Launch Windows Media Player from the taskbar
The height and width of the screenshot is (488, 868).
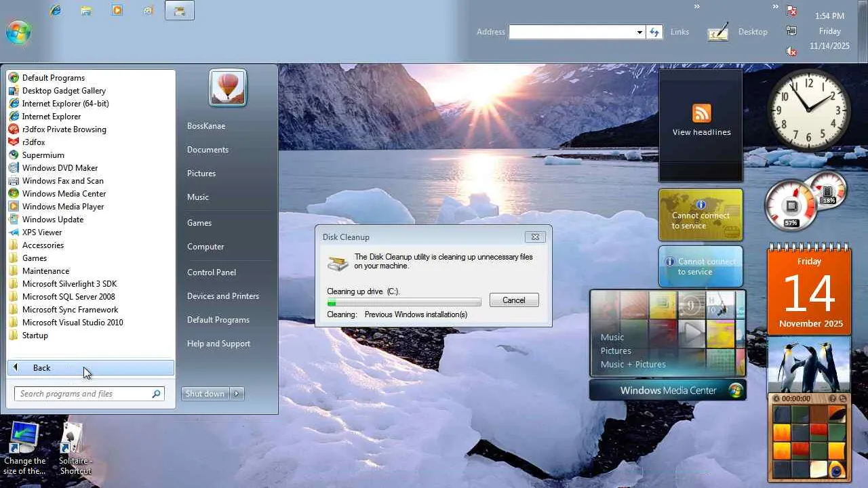click(117, 10)
